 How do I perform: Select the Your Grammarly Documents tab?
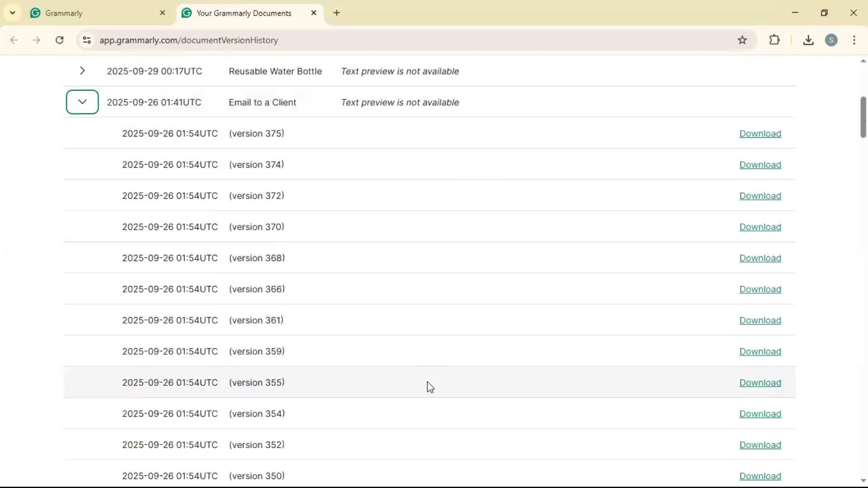[244, 13]
